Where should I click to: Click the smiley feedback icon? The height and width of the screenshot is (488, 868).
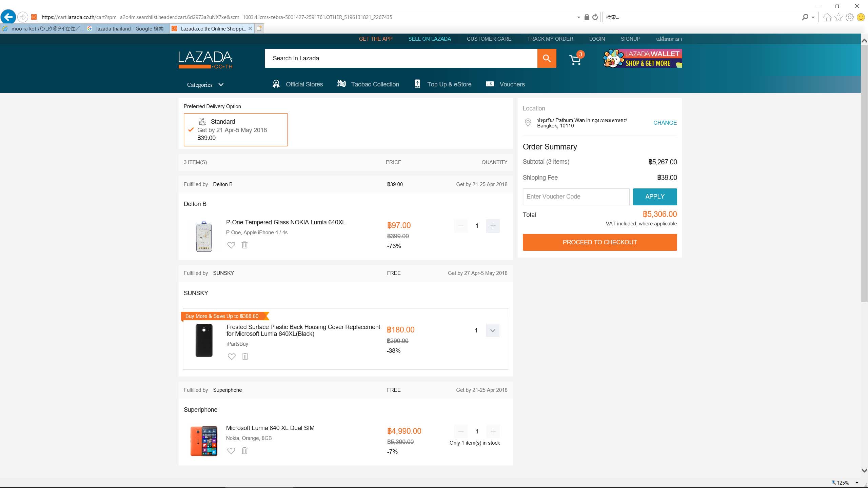click(x=861, y=17)
